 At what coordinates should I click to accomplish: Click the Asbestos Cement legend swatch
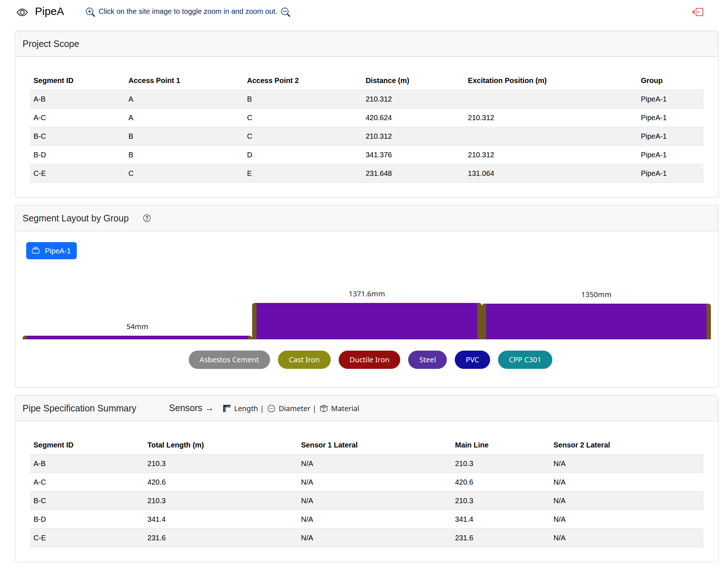coord(229,360)
